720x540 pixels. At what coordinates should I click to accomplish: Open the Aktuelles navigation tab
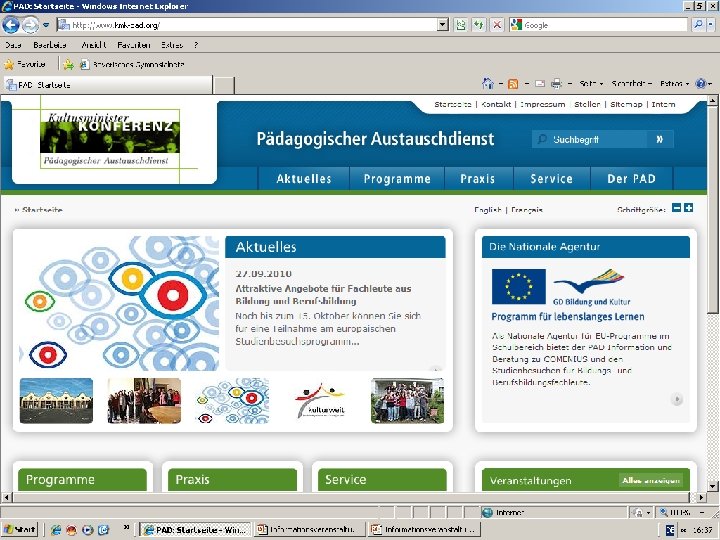(x=304, y=179)
